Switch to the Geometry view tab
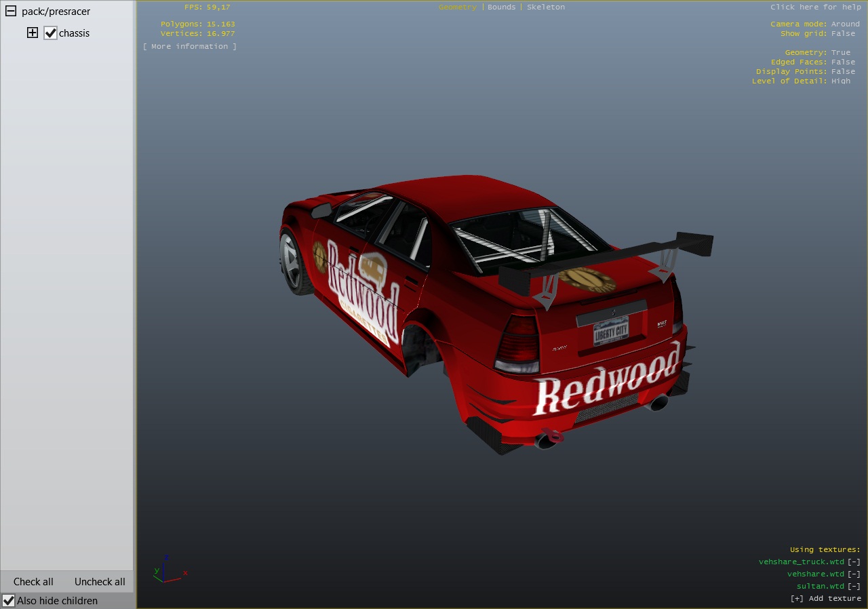Screen dimensions: 868x609 click(x=457, y=7)
